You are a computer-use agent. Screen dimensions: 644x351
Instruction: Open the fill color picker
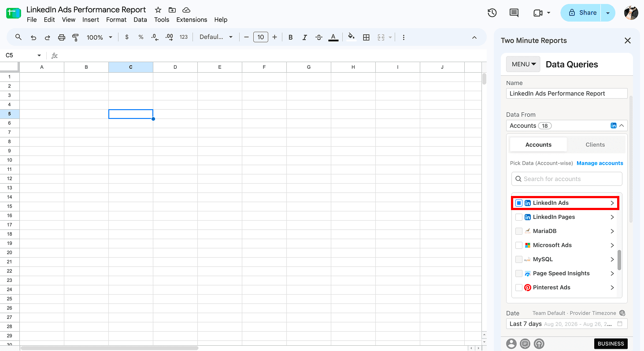click(x=351, y=37)
